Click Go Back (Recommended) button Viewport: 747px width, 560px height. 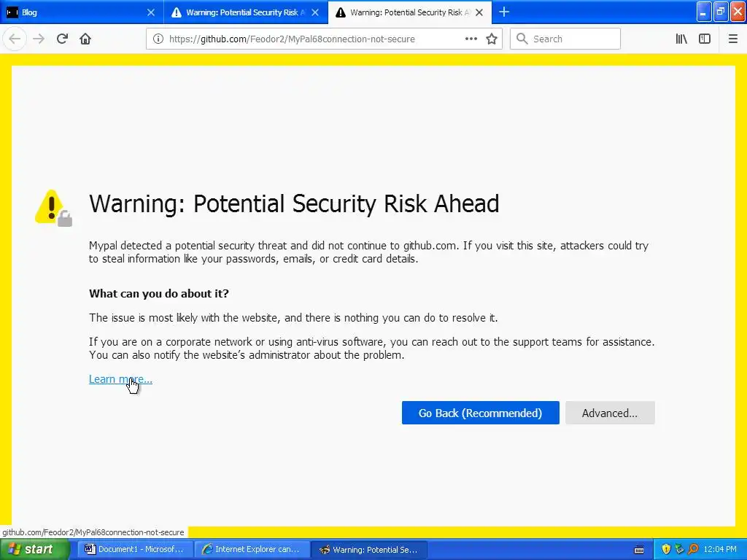(x=480, y=413)
